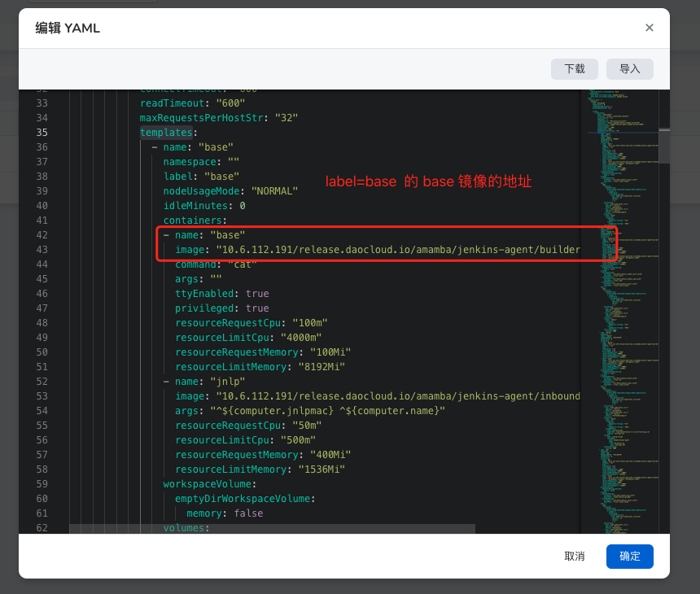Click resourceLimitCpu: "4000m" line
This screenshot has width=700, height=594.
pyautogui.click(x=248, y=338)
